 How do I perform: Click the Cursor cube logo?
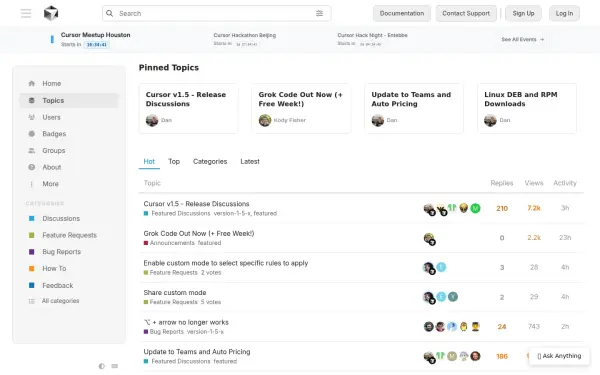51,13
